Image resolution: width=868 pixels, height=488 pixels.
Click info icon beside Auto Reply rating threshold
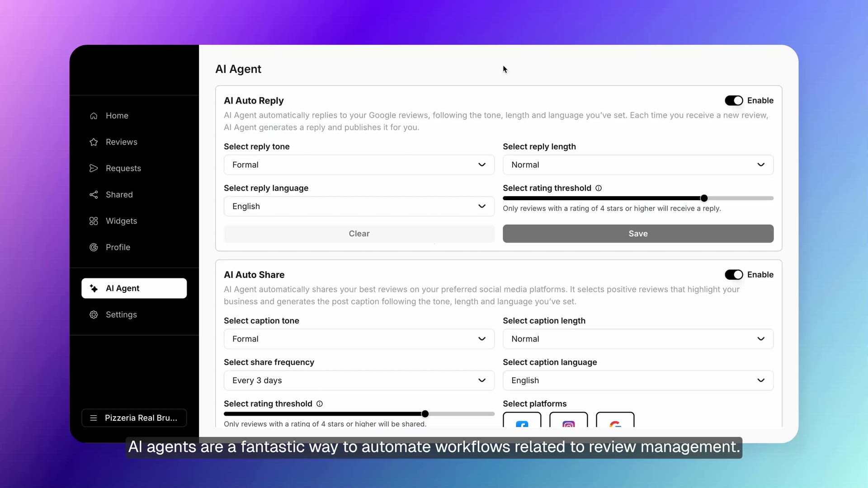point(599,188)
